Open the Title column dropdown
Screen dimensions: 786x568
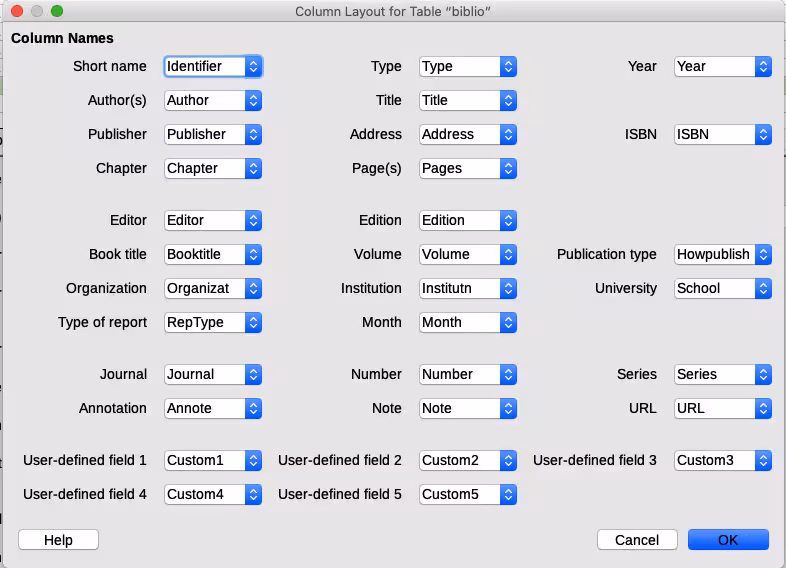pos(468,100)
